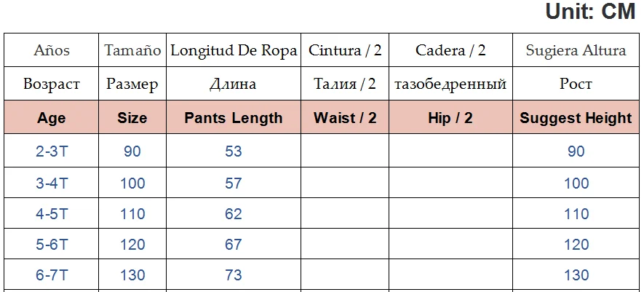The image size is (644, 292).
Task: Select pants length value 53
Action: point(234,151)
